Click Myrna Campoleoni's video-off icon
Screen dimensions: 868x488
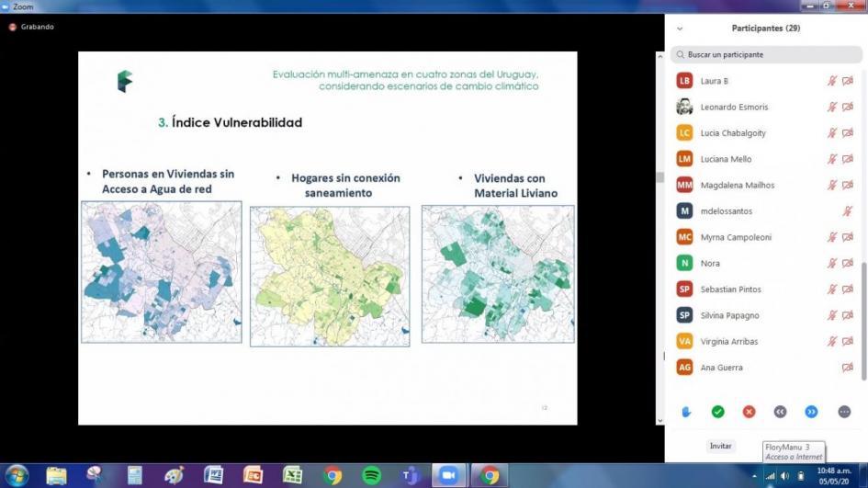point(848,237)
